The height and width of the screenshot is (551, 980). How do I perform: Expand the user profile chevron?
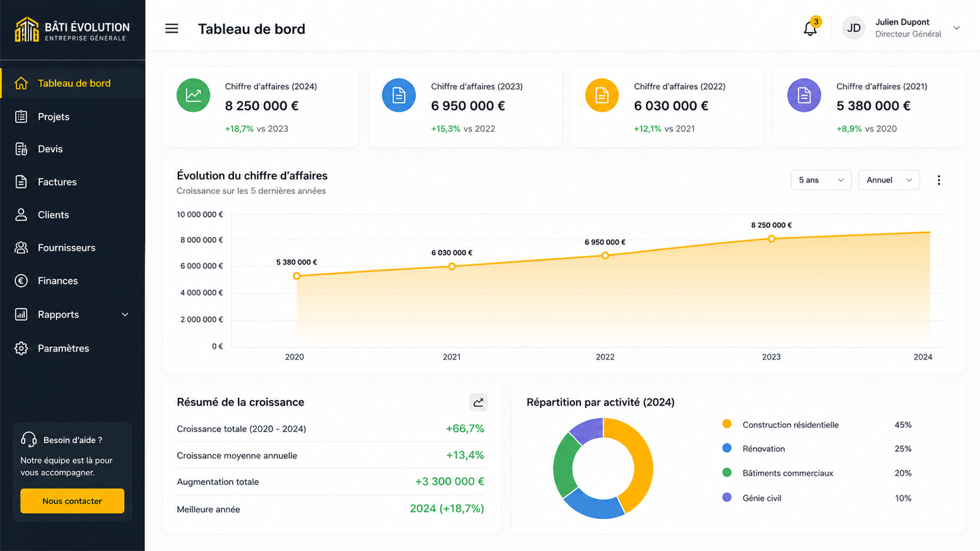(x=956, y=28)
